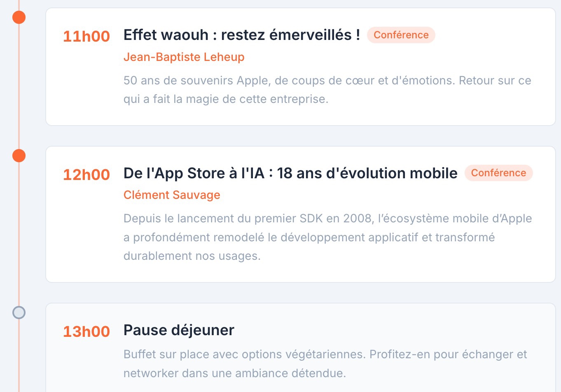The height and width of the screenshot is (392, 561).
Task: Click the '50 ans de souvenirs Apple' description
Action: click(x=327, y=90)
